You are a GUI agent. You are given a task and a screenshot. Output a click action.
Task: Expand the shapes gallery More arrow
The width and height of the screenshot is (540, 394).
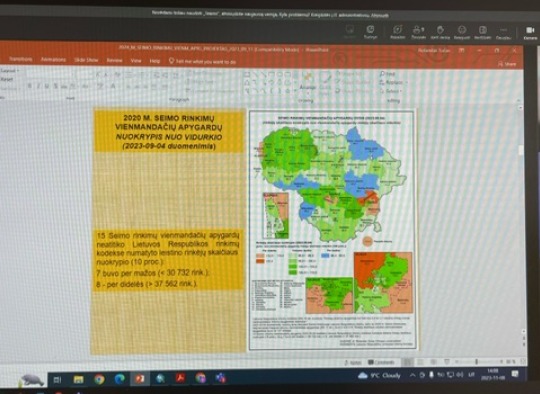coord(295,91)
